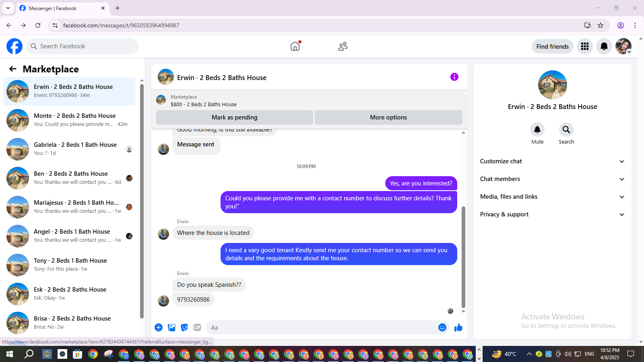Open conversation information purple icon
This screenshot has width=644, height=362.
pyautogui.click(x=454, y=77)
